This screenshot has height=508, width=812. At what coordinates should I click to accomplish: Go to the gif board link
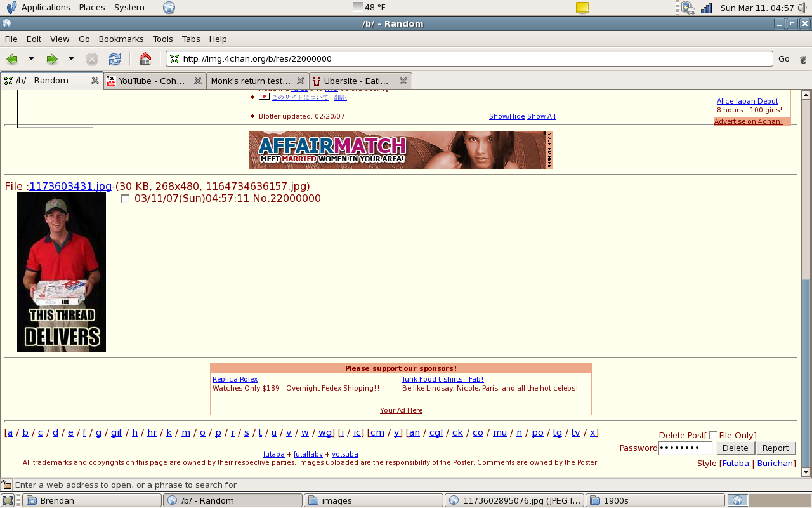point(117,432)
